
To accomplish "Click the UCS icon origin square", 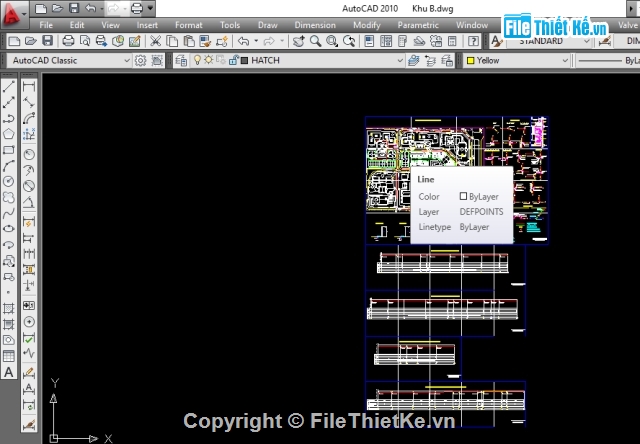I will click(x=53, y=439).
